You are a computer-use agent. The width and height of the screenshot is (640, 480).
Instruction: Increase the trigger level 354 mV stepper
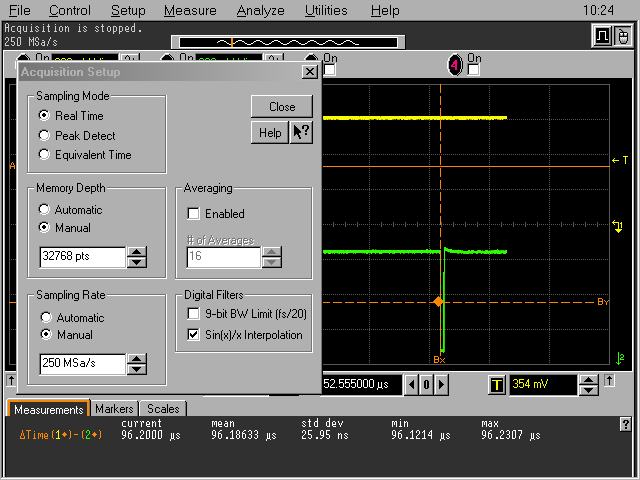pos(589,380)
